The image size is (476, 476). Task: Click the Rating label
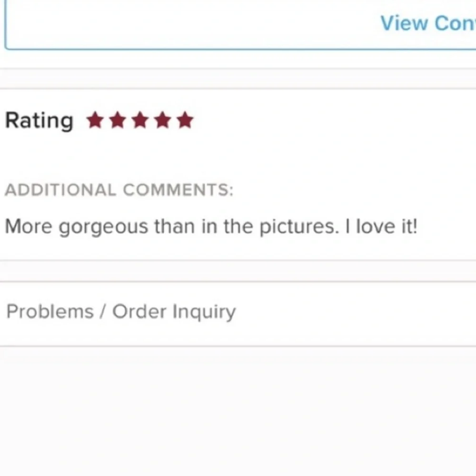coord(39,121)
